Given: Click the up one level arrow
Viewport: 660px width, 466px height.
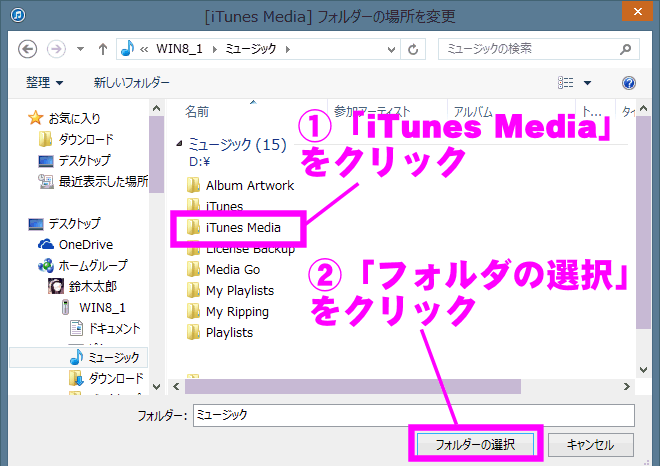Looking at the screenshot, I should (103, 49).
